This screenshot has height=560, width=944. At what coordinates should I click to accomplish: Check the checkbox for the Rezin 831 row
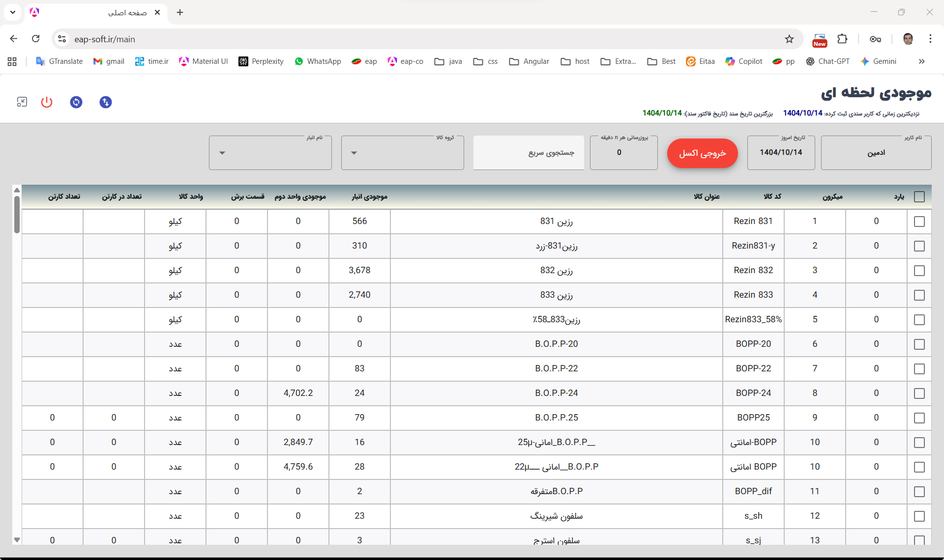click(919, 222)
